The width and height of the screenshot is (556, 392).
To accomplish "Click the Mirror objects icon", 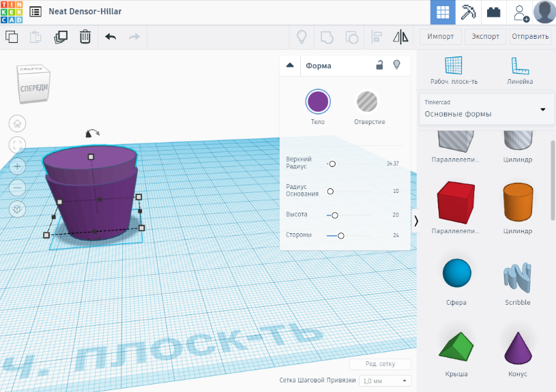I will click(x=401, y=37).
